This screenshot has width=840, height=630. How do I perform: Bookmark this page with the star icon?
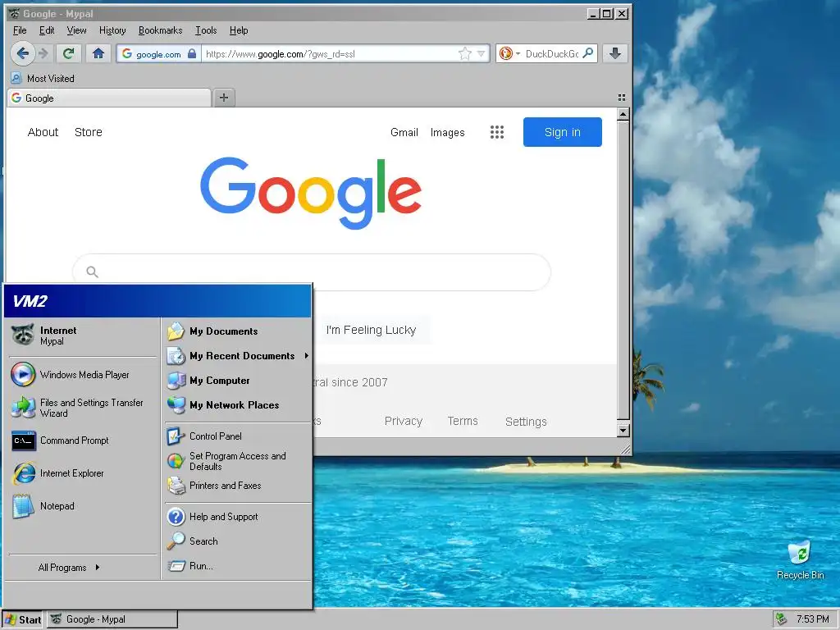465,53
